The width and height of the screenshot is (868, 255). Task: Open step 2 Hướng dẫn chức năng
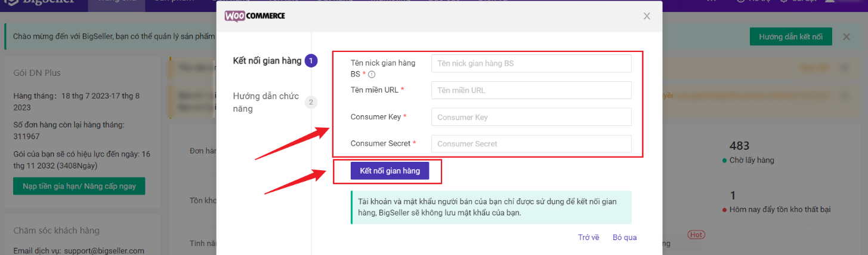[x=275, y=102]
